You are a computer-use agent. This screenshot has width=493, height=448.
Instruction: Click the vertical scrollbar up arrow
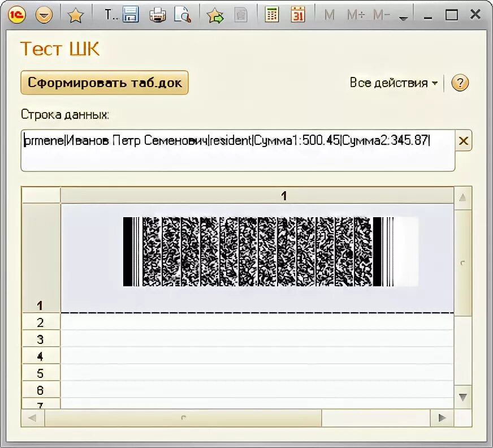(462, 197)
